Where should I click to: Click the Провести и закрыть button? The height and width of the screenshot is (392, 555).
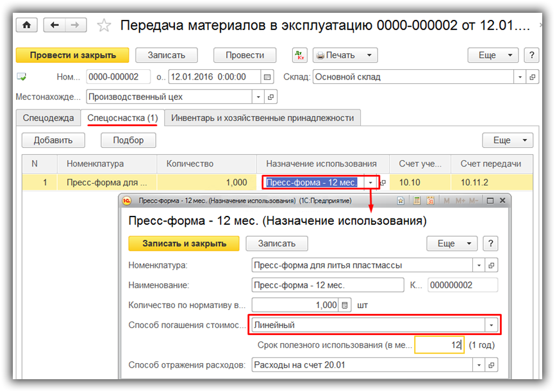(72, 55)
